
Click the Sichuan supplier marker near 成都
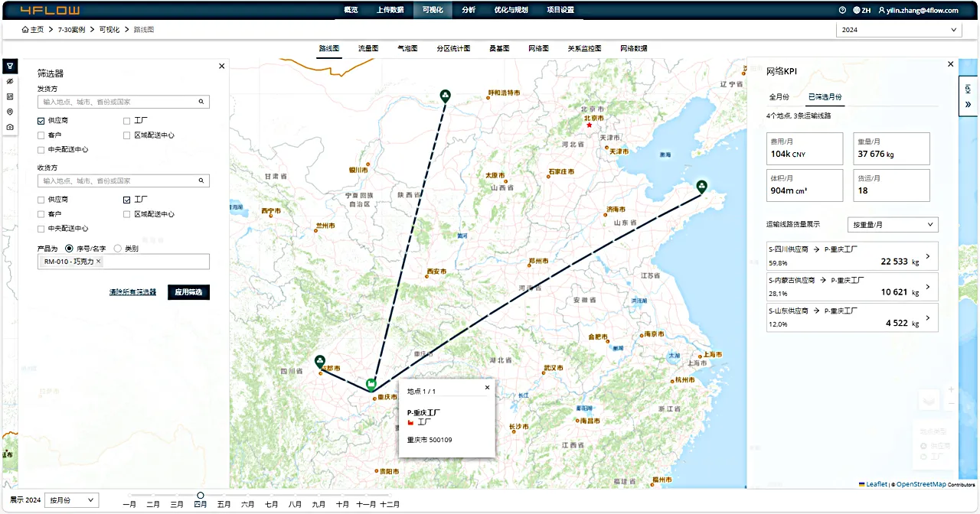click(x=320, y=362)
